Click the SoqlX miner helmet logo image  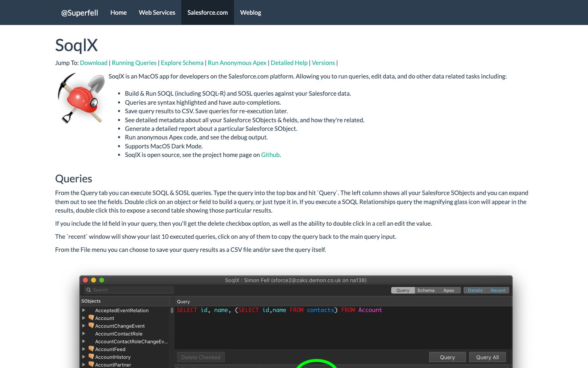[81, 98]
